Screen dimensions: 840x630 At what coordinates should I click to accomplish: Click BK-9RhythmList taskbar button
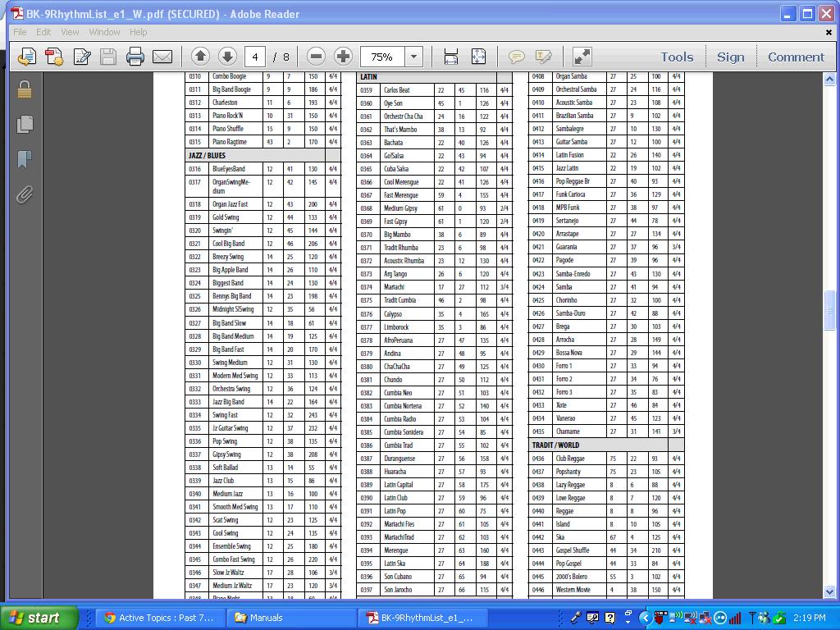(x=421, y=618)
